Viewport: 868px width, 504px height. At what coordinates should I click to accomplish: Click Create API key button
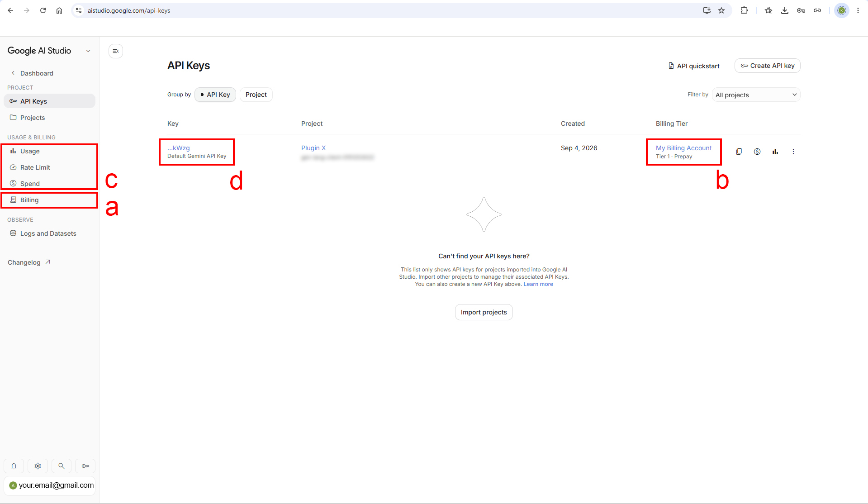tap(767, 66)
